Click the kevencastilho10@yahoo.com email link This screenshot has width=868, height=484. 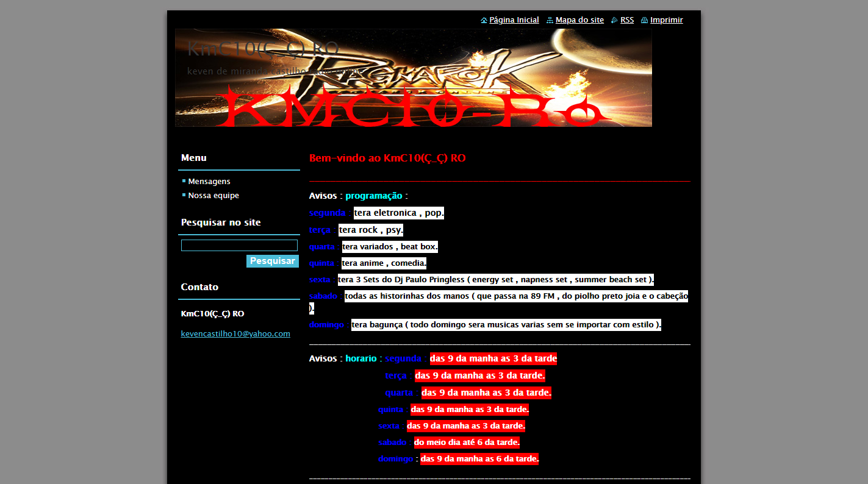tap(235, 334)
